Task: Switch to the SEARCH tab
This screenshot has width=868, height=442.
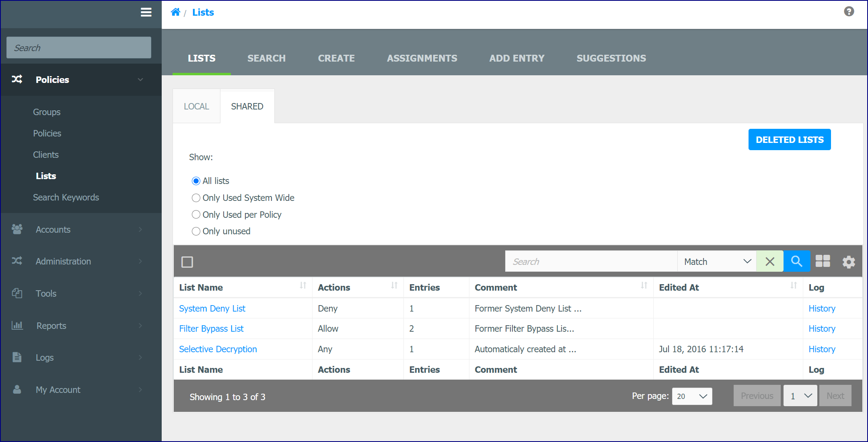Action: (266, 58)
